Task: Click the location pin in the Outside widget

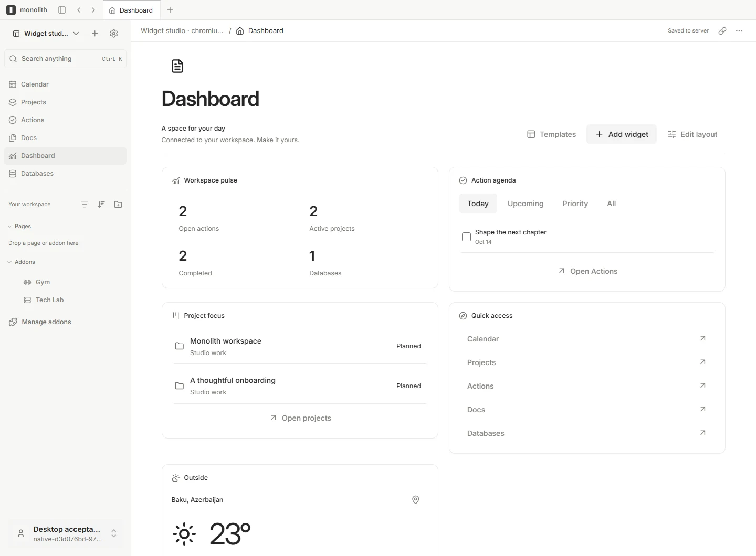Action: tap(416, 500)
